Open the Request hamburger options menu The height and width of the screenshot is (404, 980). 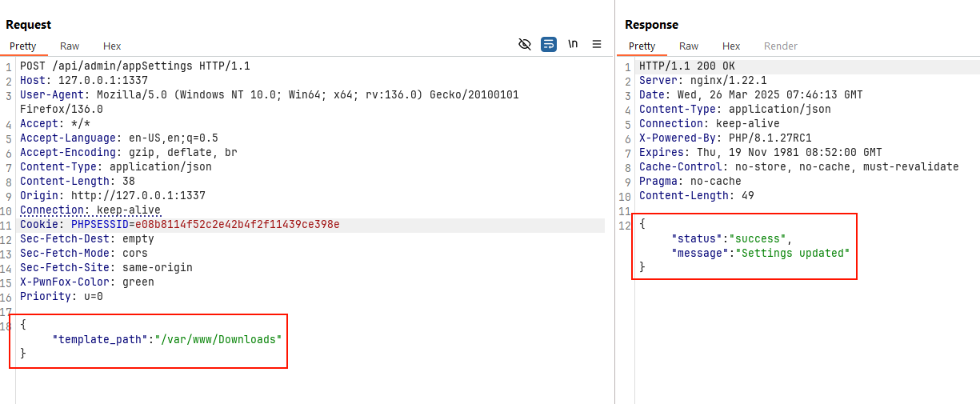(x=597, y=44)
